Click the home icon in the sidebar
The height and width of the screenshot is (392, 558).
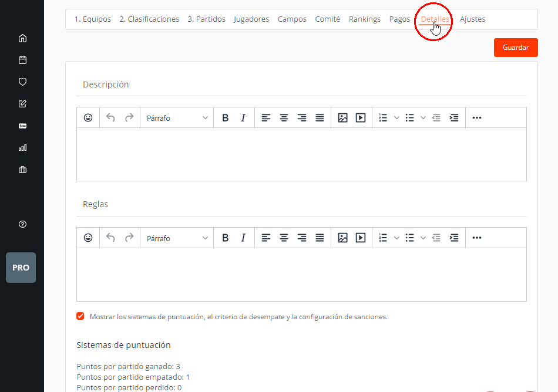pyautogui.click(x=22, y=39)
